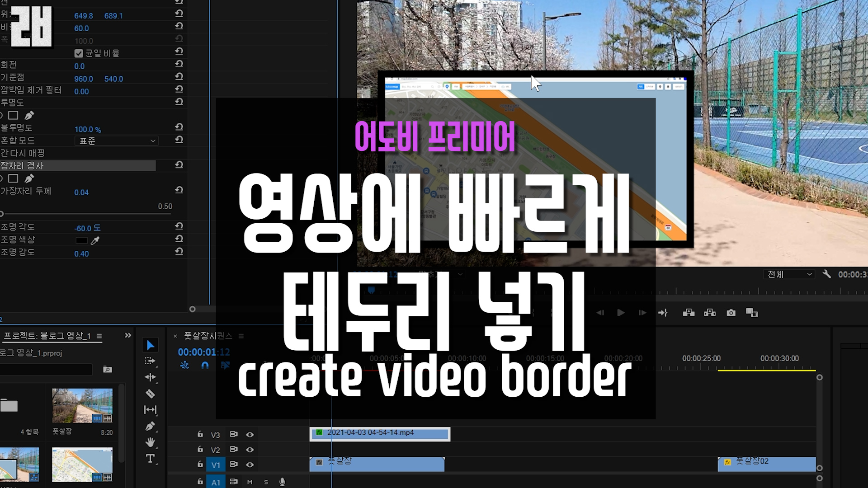The image size is (868, 488).
Task: Open the 전체 resolution dropdown
Action: click(789, 274)
